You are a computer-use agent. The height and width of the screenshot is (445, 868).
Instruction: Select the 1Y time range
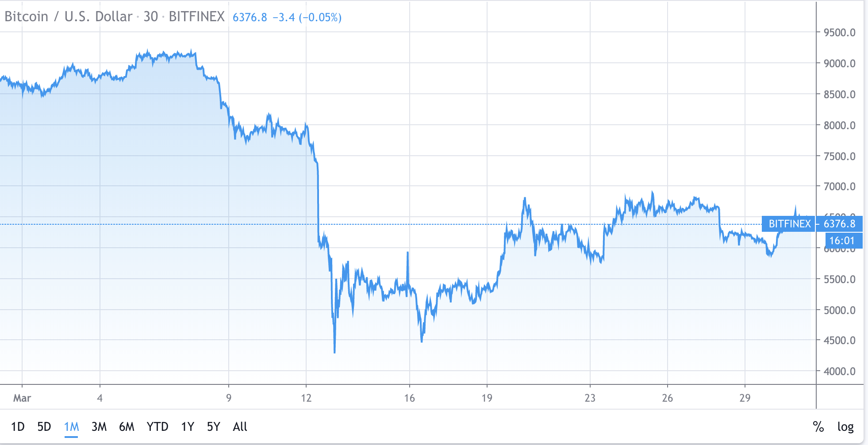pyautogui.click(x=188, y=427)
